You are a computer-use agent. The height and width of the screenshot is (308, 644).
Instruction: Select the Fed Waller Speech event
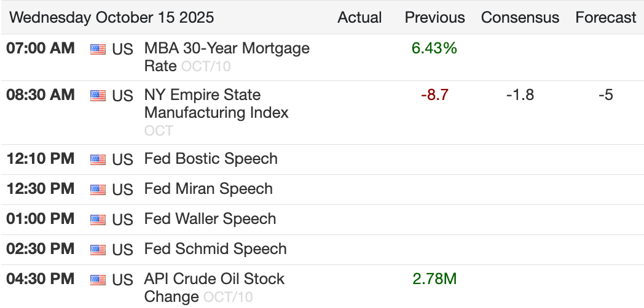210,219
